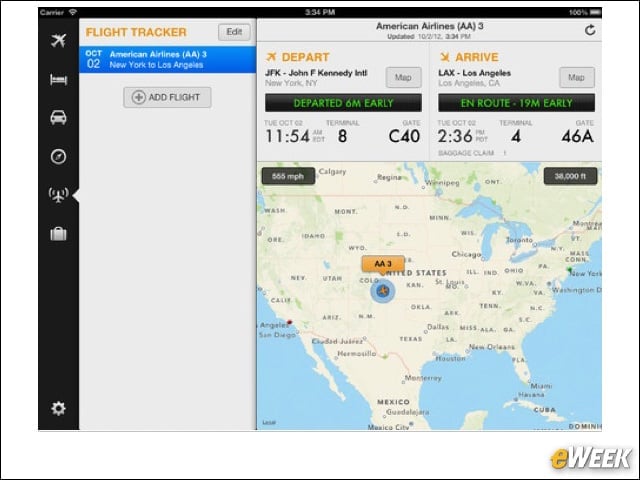
Task: Click the AA 3 callout on the map
Action: coord(383,264)
